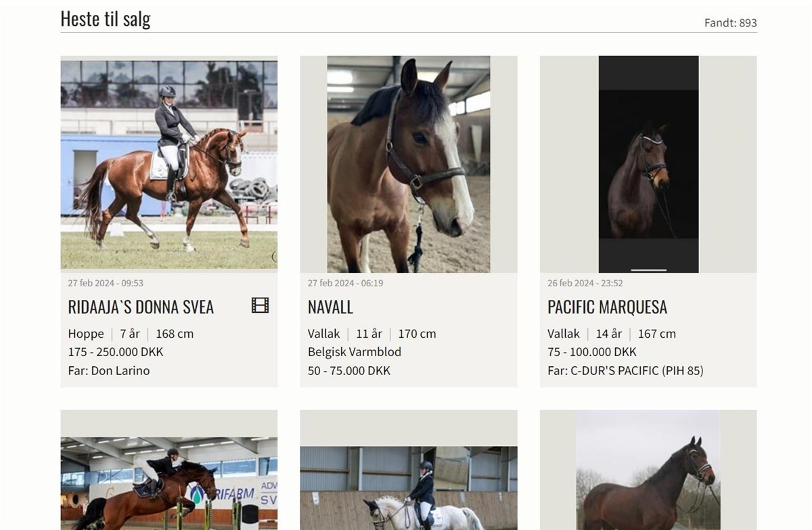
Task: Open the RIDAAJA`S DONNA SVEA listing title
Action: pos(141,307)
